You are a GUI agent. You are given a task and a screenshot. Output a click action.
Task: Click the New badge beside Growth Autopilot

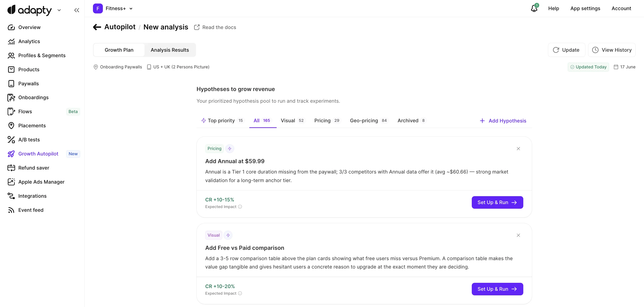(x=73, y=154)
